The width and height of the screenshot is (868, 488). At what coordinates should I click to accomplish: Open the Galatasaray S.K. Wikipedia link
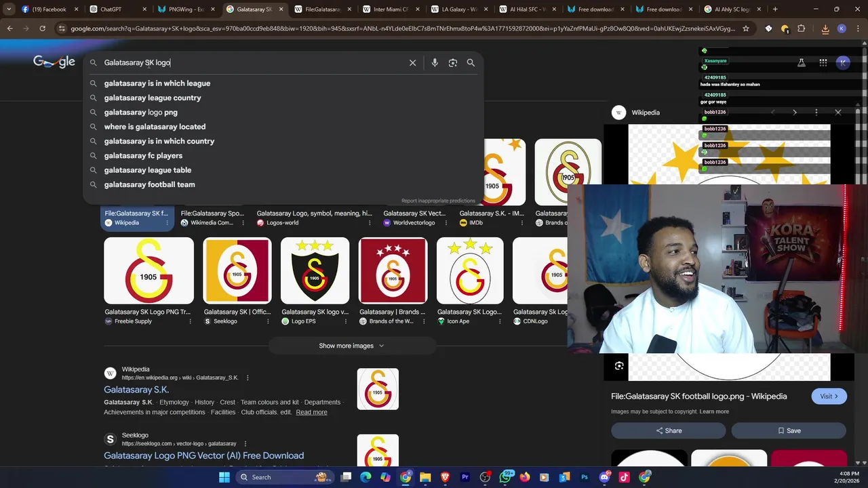tap(136, 390)
